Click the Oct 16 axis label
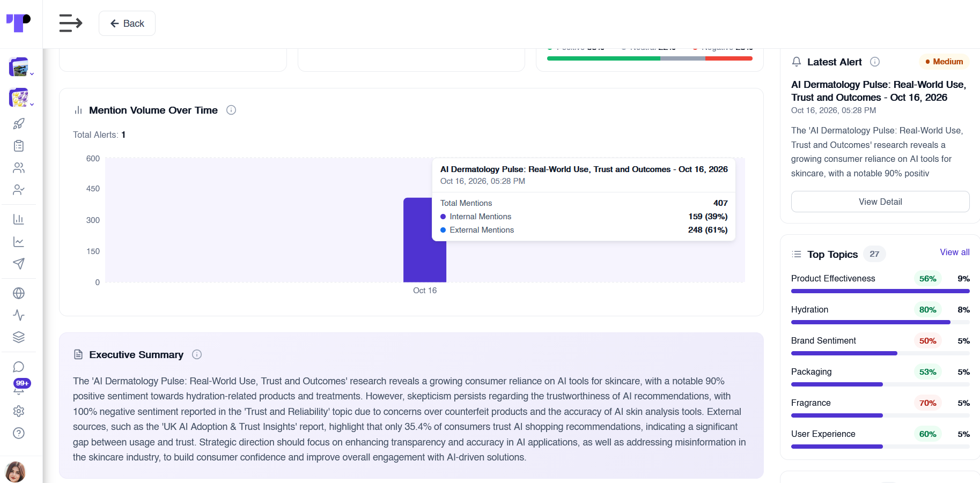Viewport: 980px width, 483px height. (425, 291)
